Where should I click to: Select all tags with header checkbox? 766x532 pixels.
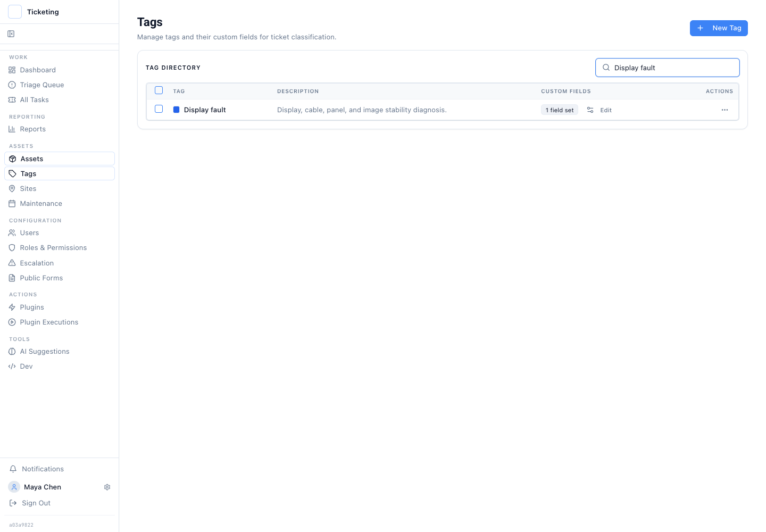click(159, 90)
